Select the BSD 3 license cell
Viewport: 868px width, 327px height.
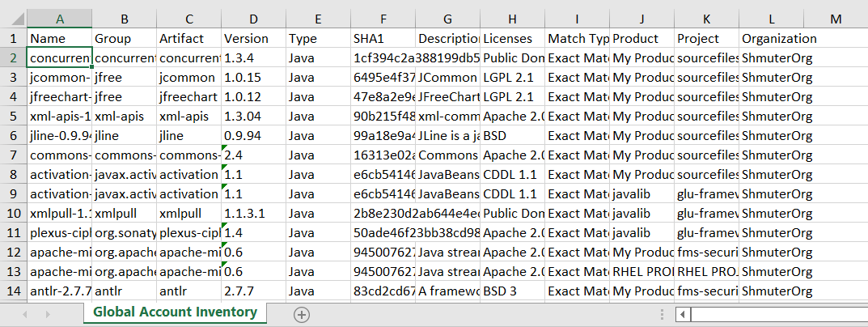pos(512,291)
